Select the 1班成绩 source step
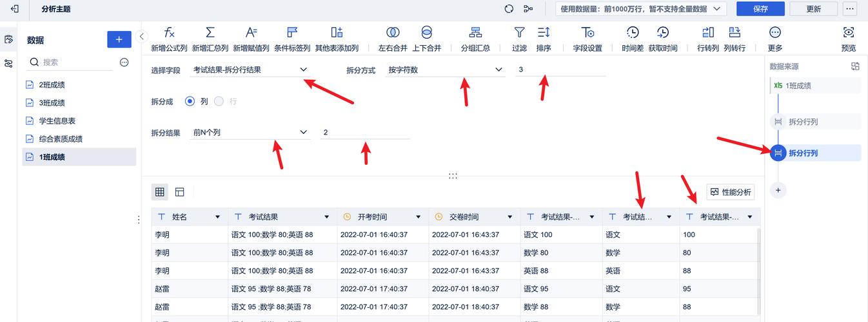 click(815, 86)
